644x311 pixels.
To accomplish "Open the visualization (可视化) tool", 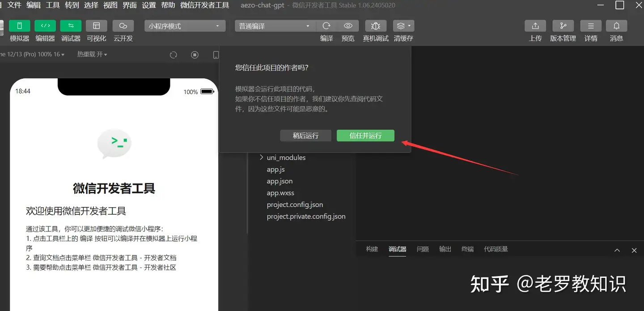I will pyautogui.click(x=97, y=26).
